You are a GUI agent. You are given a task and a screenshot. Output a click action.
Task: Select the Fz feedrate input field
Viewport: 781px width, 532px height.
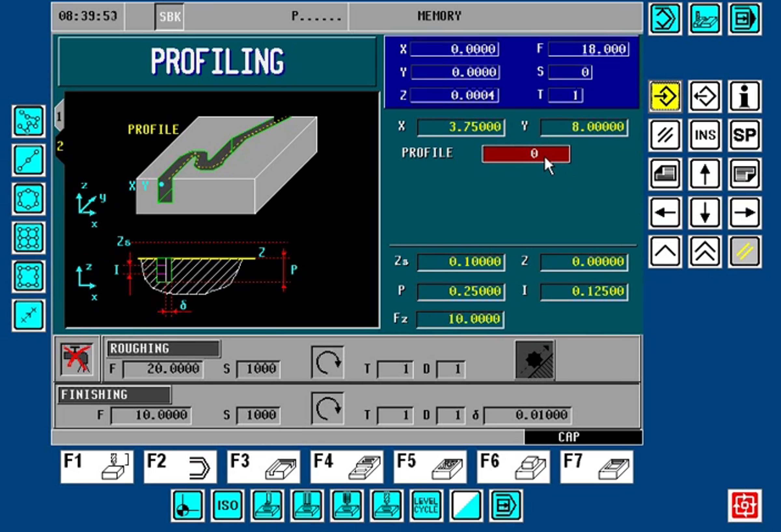460,319
